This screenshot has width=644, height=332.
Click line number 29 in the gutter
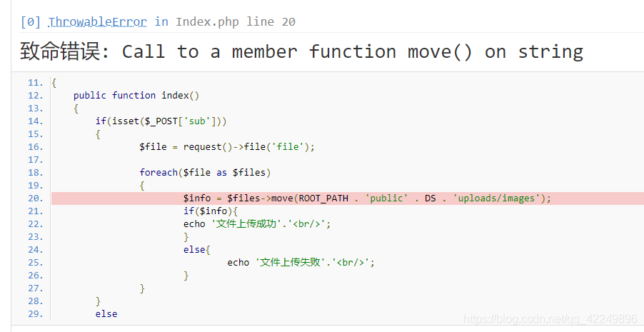35,314
